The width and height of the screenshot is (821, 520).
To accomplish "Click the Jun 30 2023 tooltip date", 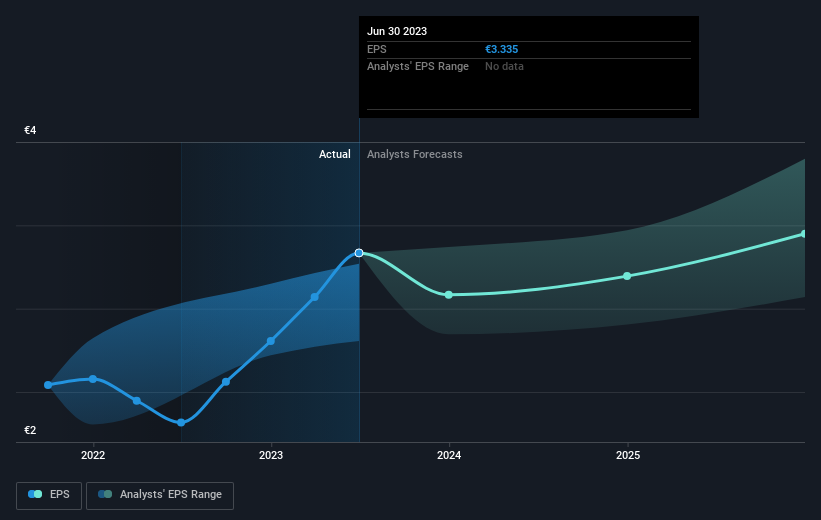I will coord(397,31).
